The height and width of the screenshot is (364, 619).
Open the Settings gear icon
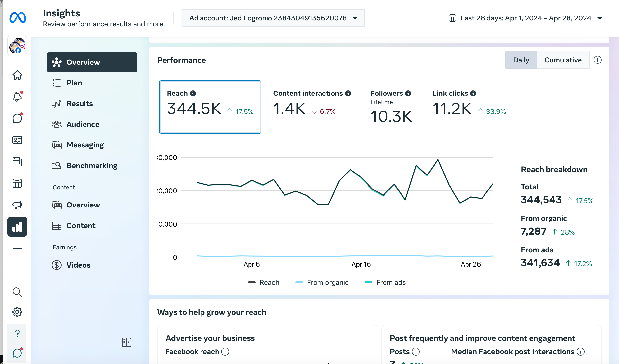(x=17, y=312)
